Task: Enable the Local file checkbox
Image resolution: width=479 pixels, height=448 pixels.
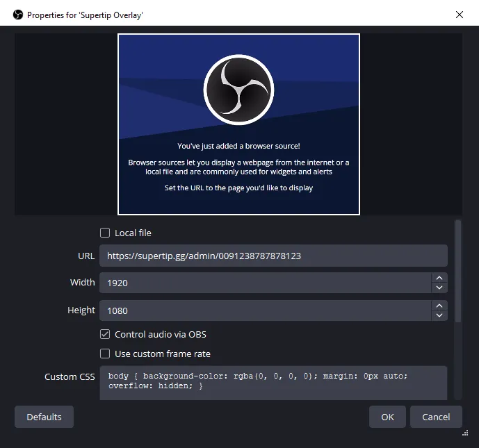Action: (105, 233)
